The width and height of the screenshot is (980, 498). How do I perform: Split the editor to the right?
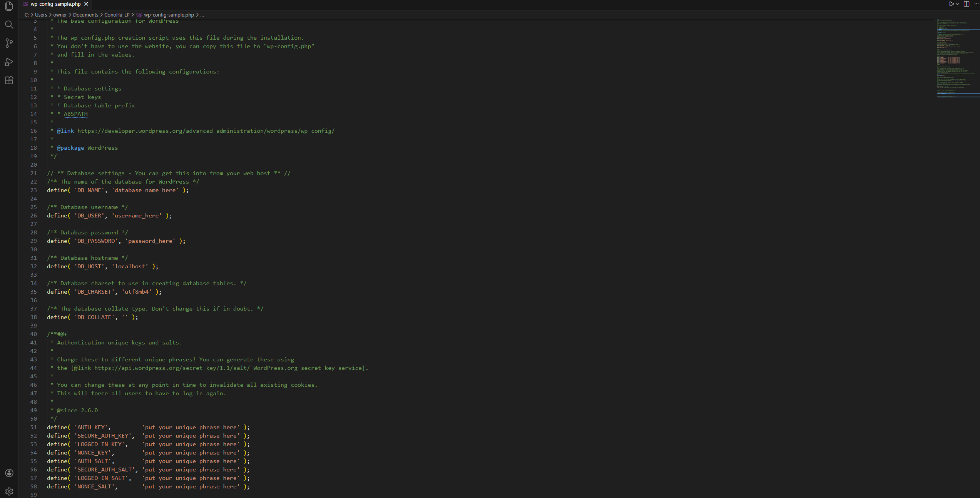[967, 4]
